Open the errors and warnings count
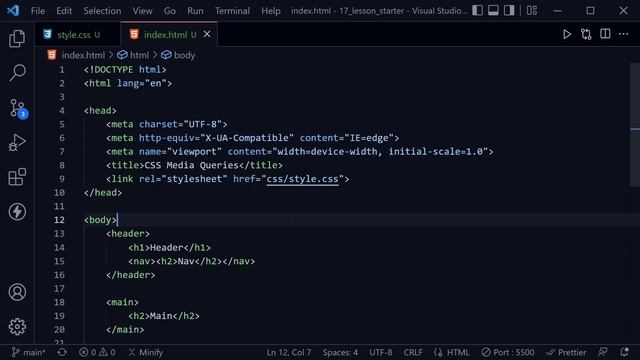This screenshot has height=360, width=640. point(97,352)
